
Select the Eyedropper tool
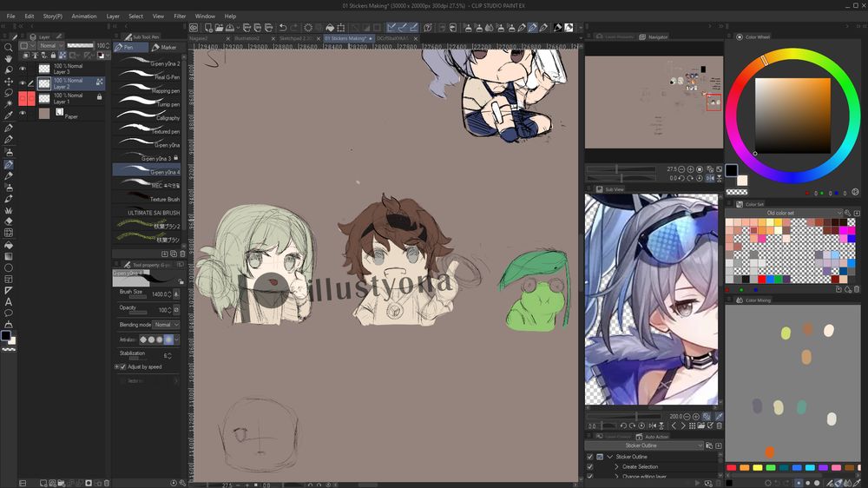click(x=9, y=115)
